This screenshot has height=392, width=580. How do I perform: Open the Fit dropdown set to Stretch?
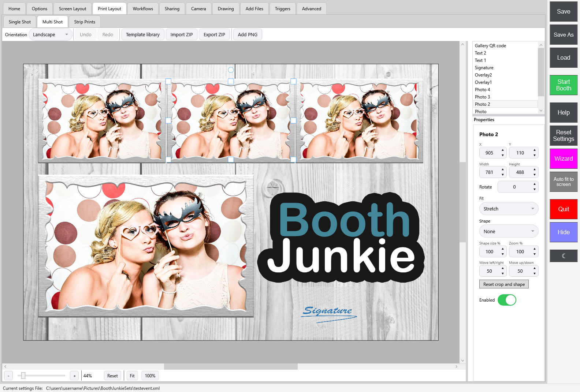pos(509,209)
